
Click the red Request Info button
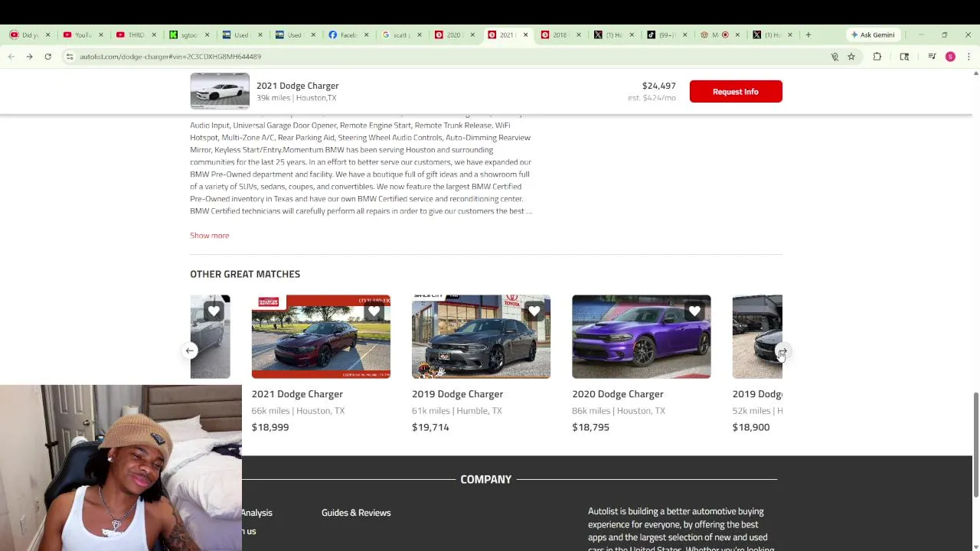tap(736, 91)
